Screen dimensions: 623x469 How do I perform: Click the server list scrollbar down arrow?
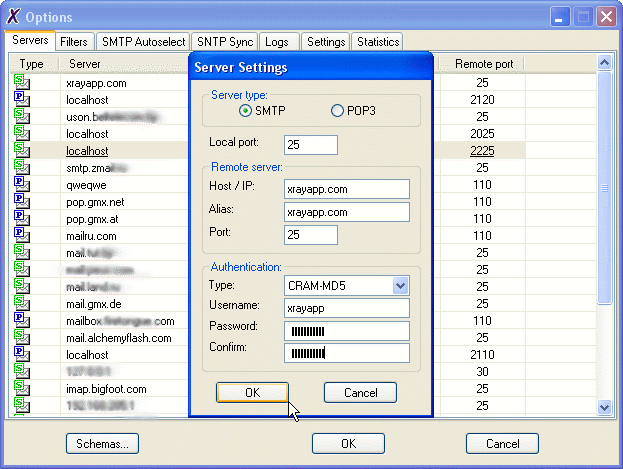pyautogui.click(x=604, y=407)
